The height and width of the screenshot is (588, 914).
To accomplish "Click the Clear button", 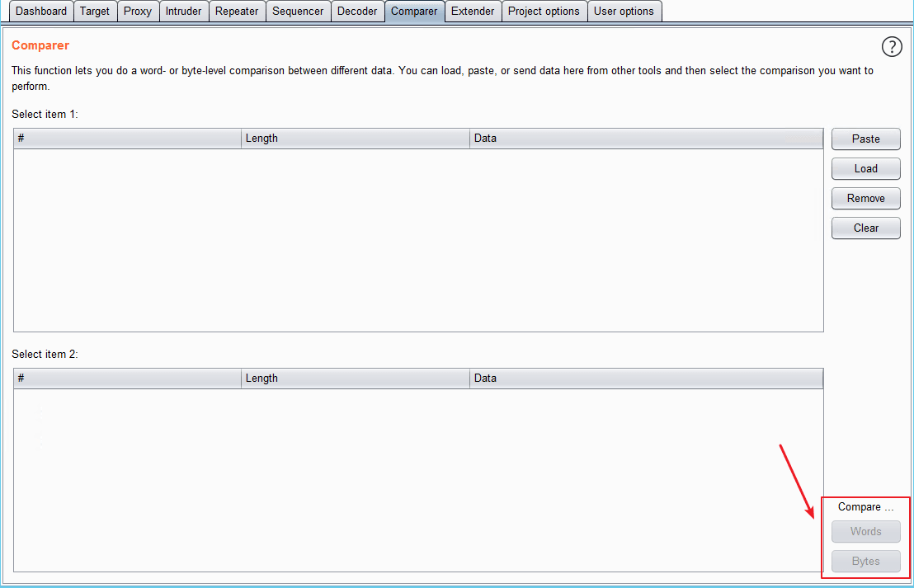I will tap(865, 228).
